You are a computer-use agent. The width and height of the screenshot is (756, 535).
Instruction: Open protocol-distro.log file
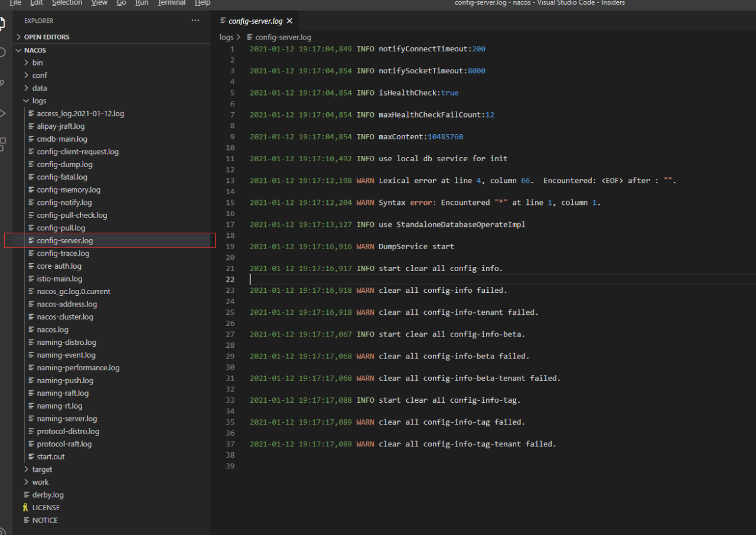68,432
